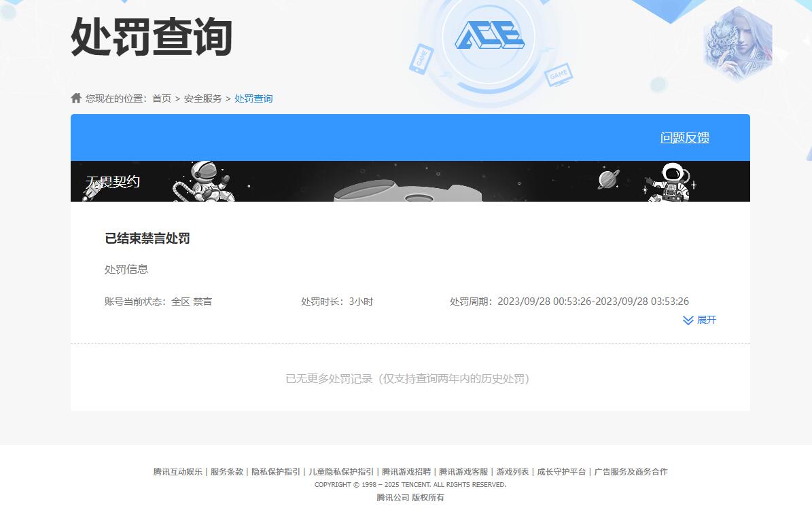Screen dimensions: 812x529
Task: Open 隐私保护指引 footer link
Action: click(275, 471)
